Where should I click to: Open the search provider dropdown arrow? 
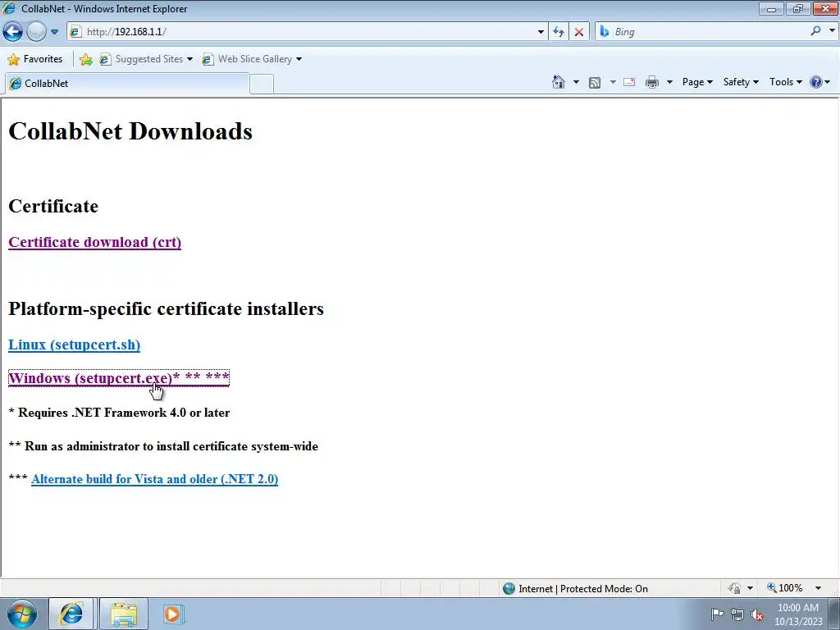[832, 31]
